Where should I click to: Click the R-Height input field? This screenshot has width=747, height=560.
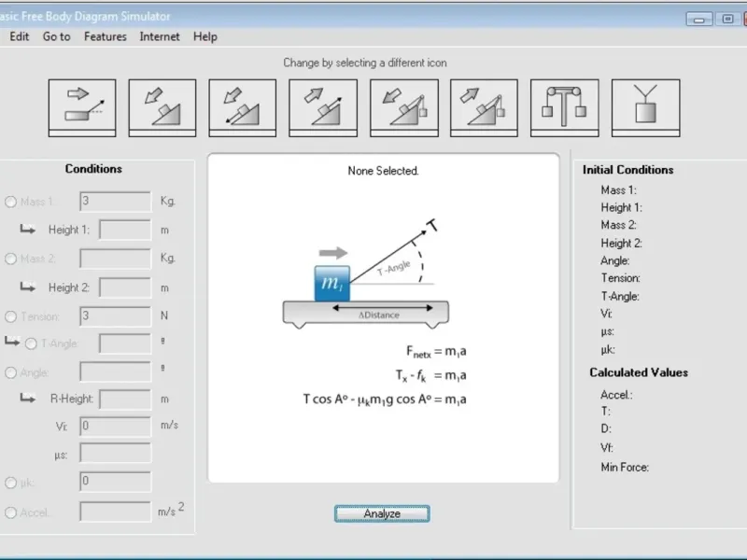[125, 399]
